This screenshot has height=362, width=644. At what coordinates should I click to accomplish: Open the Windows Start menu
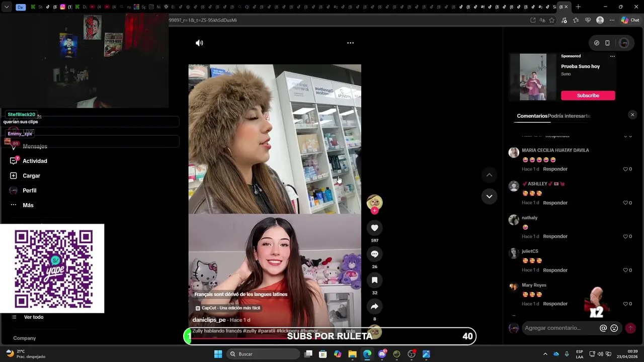click(218, 354)
